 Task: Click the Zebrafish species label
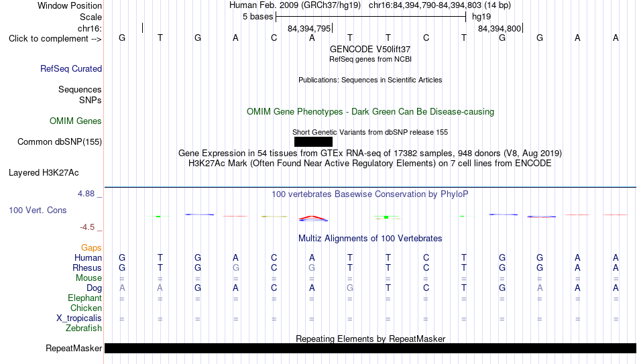click(x=84, y=328)
